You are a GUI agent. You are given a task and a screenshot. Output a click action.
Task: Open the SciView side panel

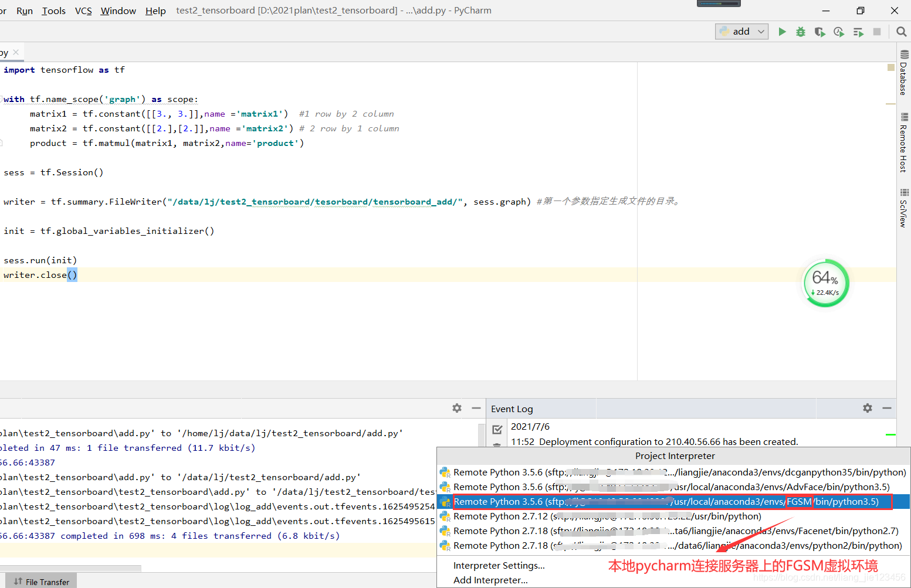tap(904, 208)
